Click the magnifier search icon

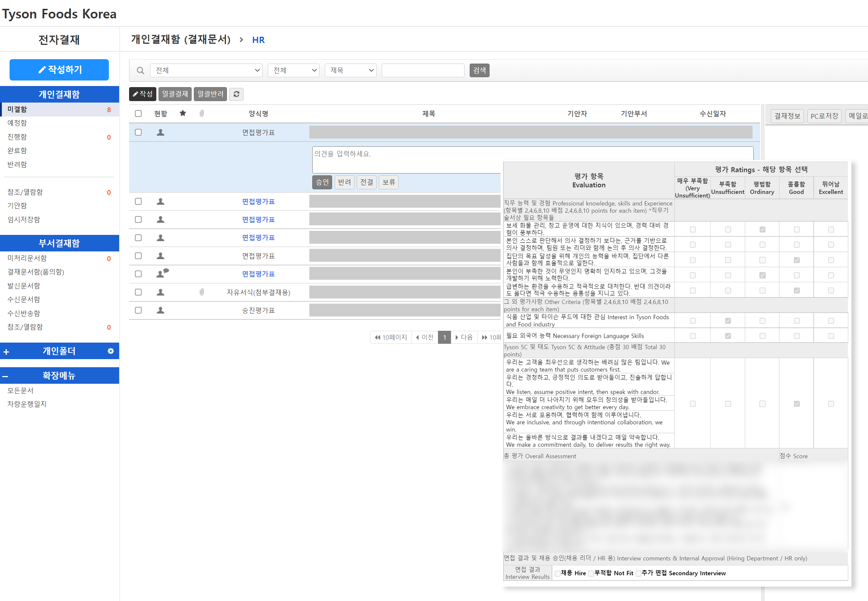(x=140, y=71)
